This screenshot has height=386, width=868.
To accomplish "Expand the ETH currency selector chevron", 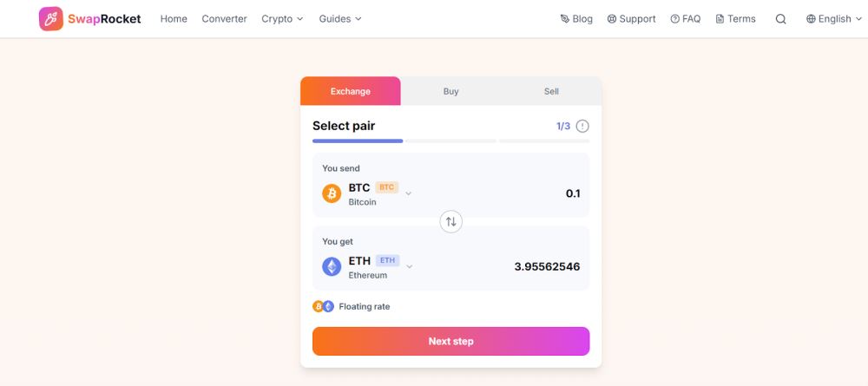I will point(409,266).
